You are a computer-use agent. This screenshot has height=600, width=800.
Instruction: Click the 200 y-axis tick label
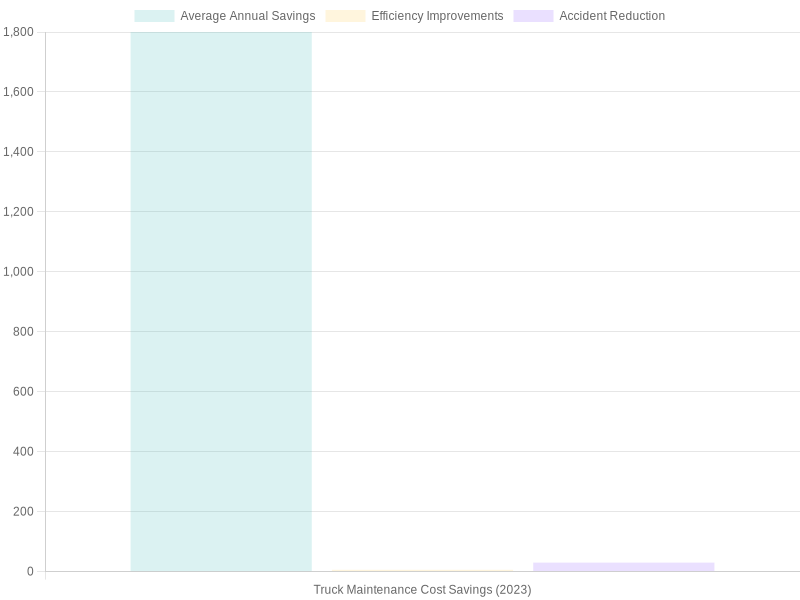(23, 512)
